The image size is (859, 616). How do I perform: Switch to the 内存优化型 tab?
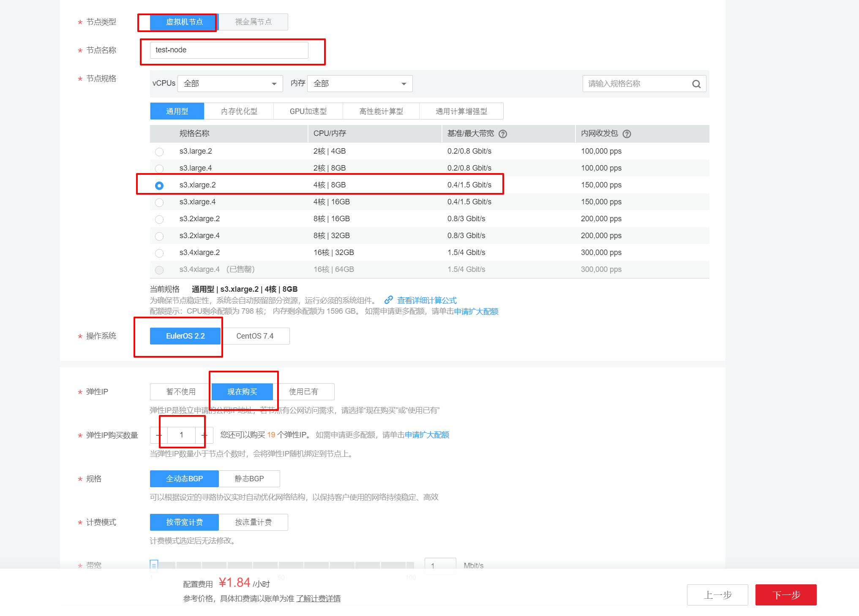pos(239,111)
